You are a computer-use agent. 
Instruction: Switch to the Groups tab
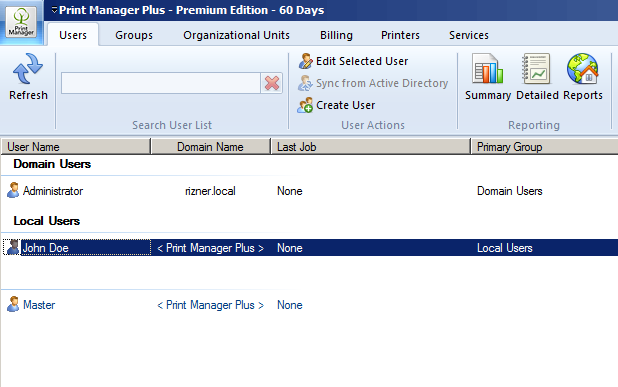click(x=134, y=35)
